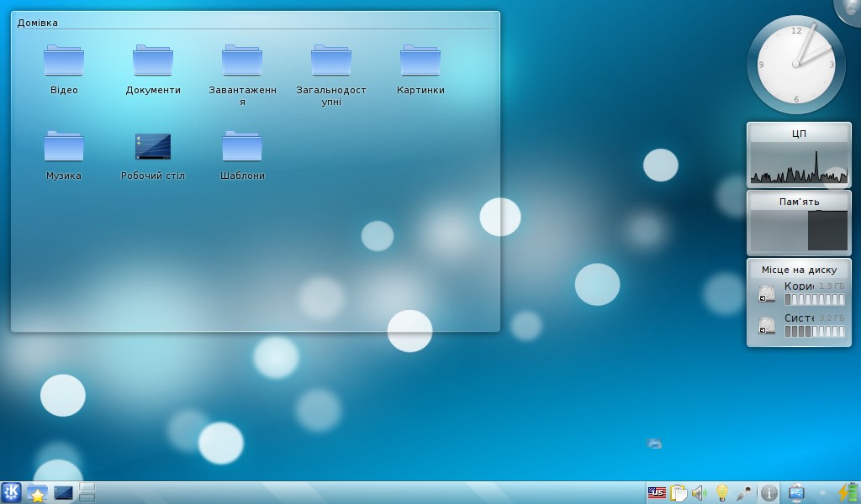
Task: Click the Домівка folder view title
Action: pyautogui.click(x=37, y=23)
